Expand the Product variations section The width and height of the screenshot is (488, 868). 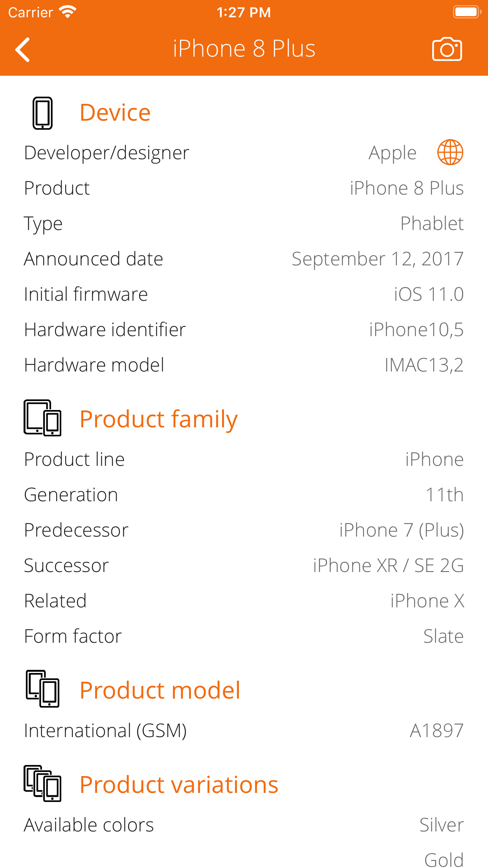(179, 784)
